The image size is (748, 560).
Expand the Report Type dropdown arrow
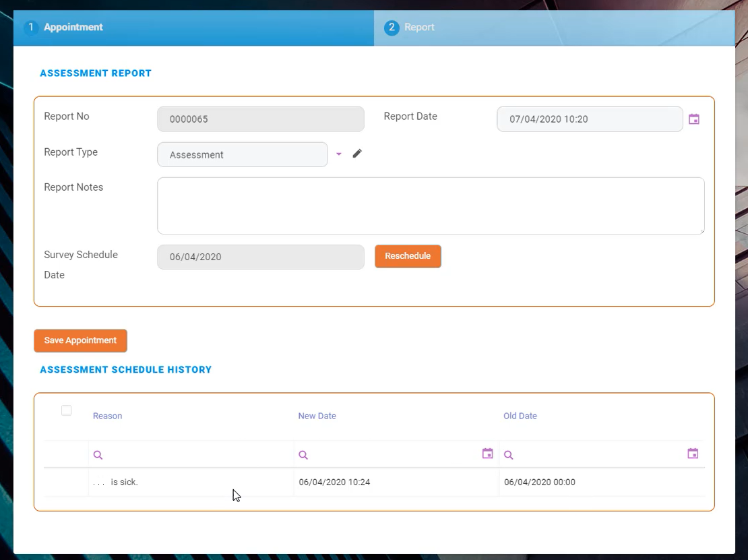(x=339, y=154)
